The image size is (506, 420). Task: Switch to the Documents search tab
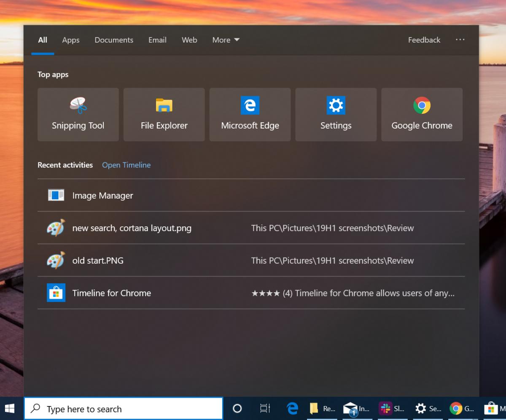click(113, 40)
